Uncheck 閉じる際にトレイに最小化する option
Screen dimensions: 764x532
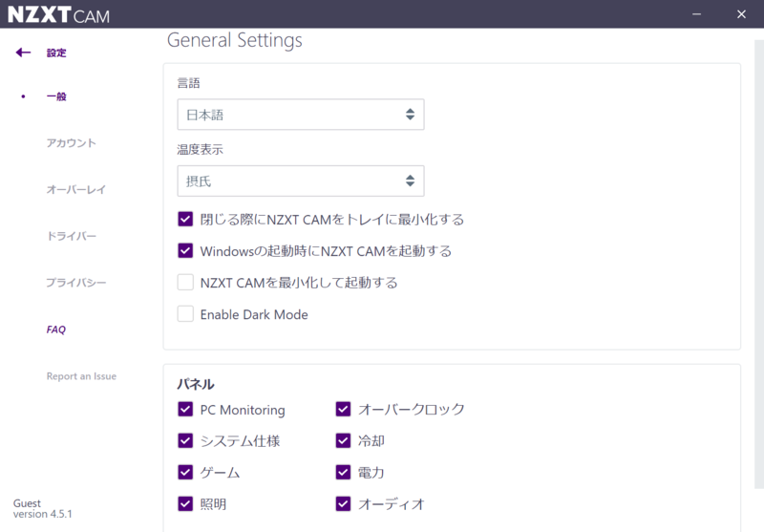pyautogui.click(x=185, y=220)
